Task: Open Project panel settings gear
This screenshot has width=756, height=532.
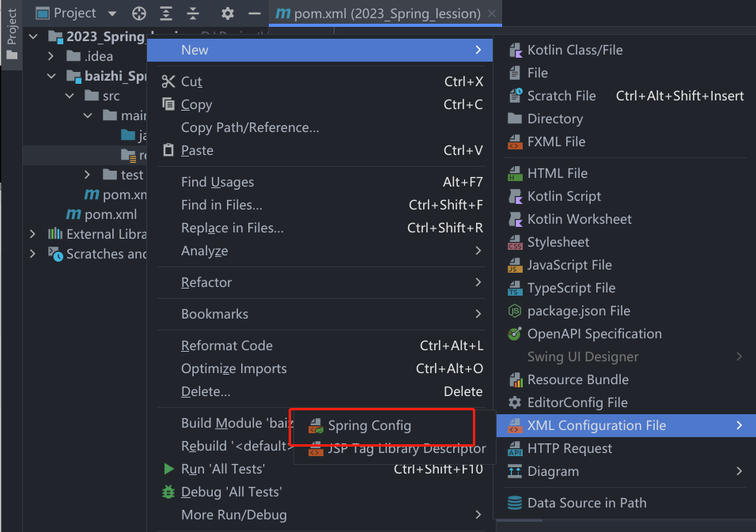Action: coord(228,13)
